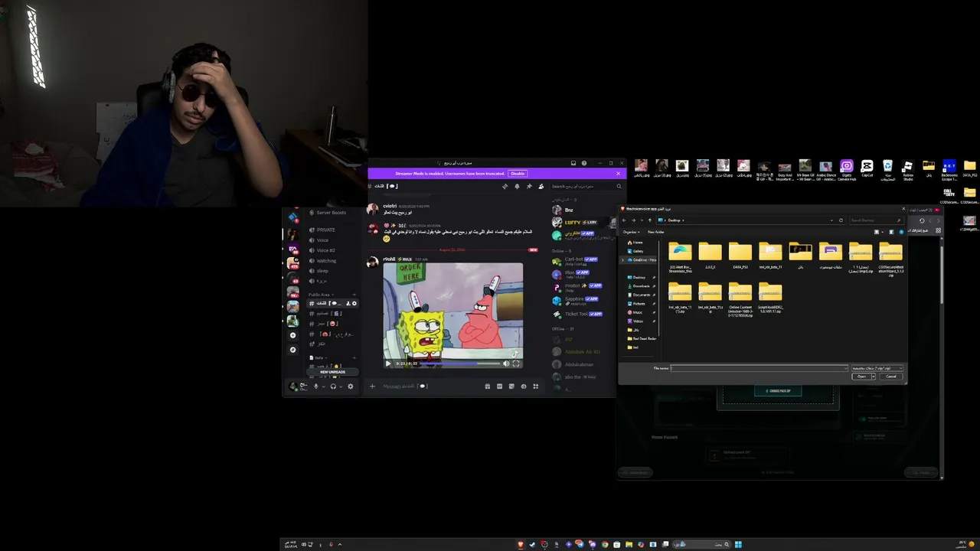Screen dimensions: 980x551
Task: Open pinned messages in Discord
Action: pyautogui.click(x=529, y=186)
